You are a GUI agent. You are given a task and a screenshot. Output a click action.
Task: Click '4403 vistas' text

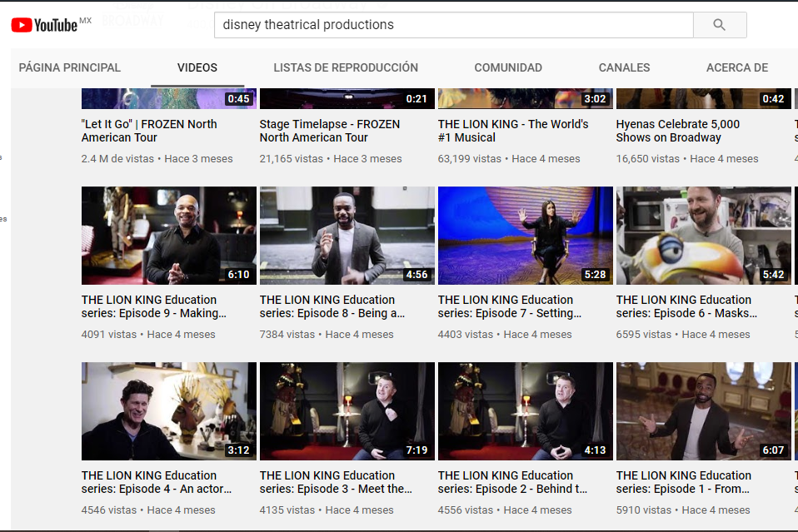[x=466, y=334]
